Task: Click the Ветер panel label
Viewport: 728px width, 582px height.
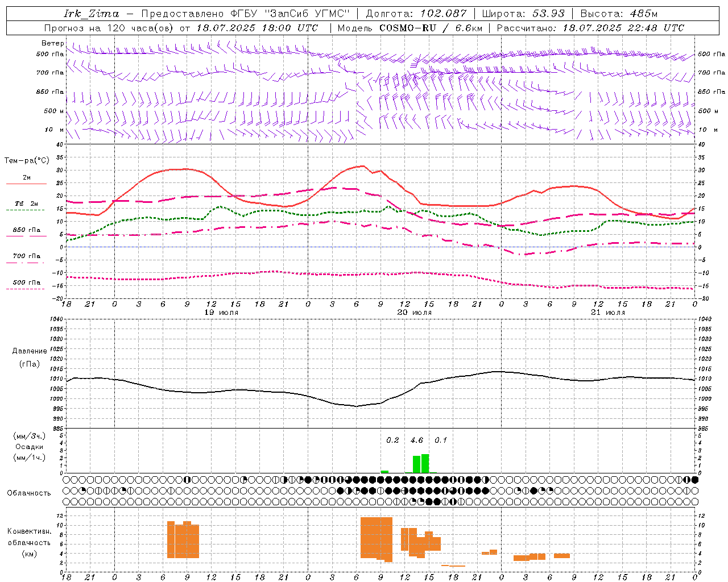Action: 52,43
